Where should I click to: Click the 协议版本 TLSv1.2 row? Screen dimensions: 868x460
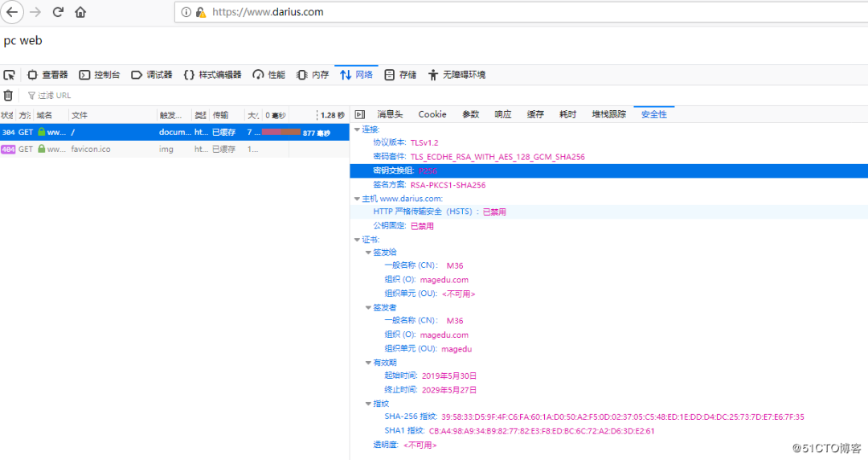pyautogui.click(x=609, y=143)
